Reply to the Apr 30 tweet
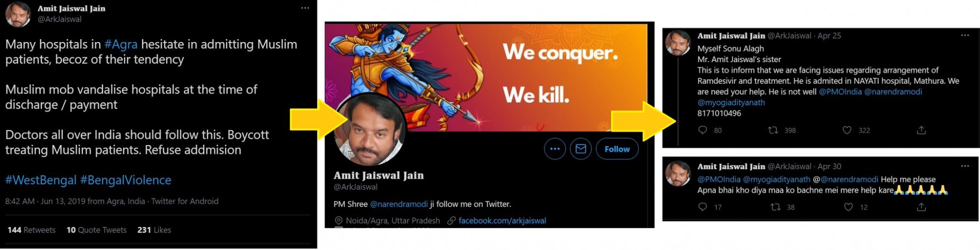 click(x=703, y=207)
